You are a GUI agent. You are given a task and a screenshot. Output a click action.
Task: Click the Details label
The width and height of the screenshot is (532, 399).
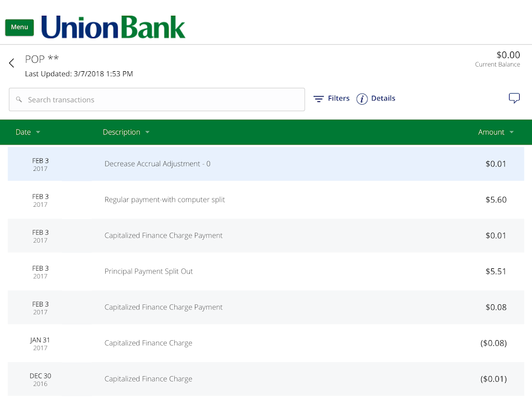point(382,98)
